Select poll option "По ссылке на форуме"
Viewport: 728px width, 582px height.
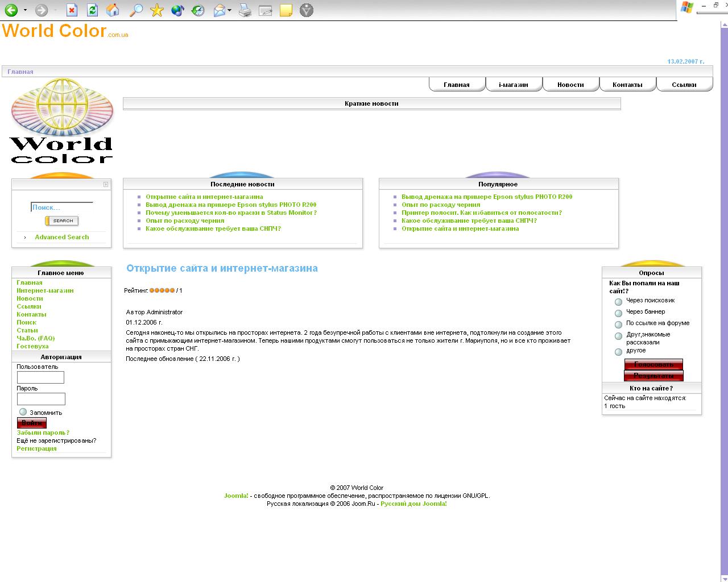coord(618,325)
